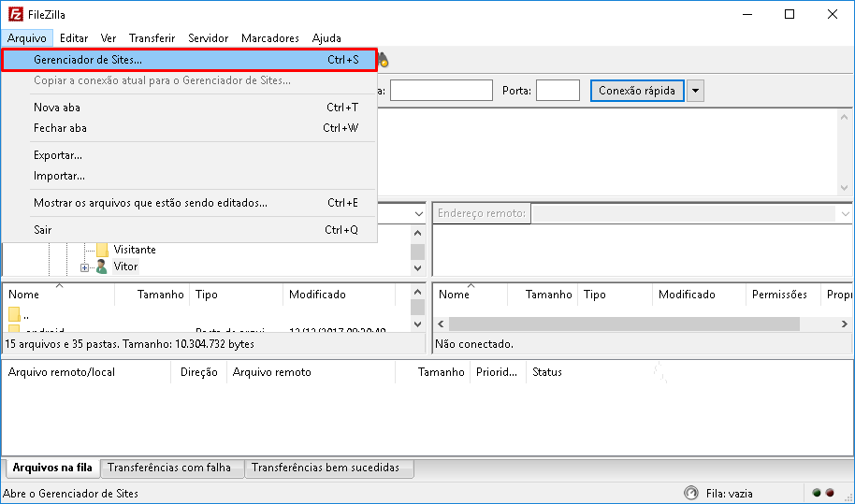Click the Arquivo remoto/local queue column

pos(87,372)
